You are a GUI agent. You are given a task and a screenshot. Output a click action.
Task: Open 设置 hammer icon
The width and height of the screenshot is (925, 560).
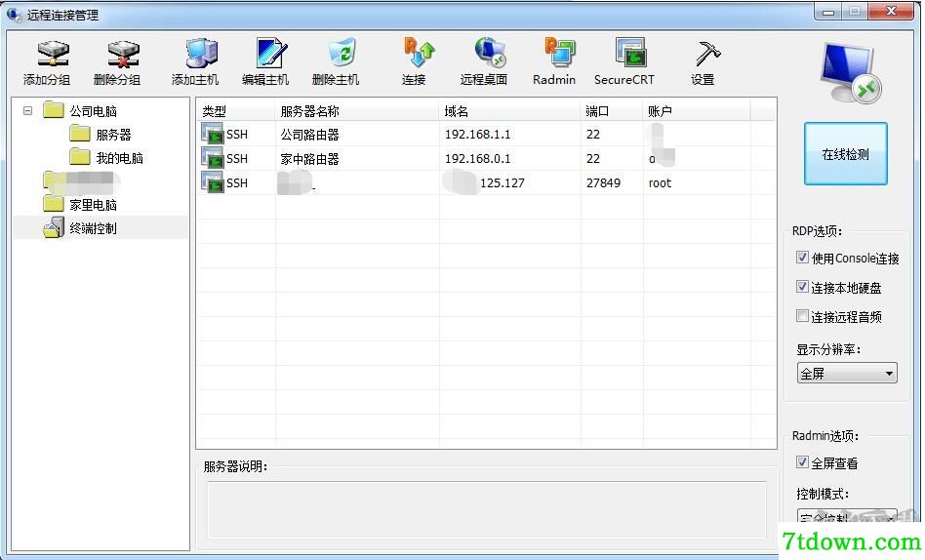coord(707,53)
